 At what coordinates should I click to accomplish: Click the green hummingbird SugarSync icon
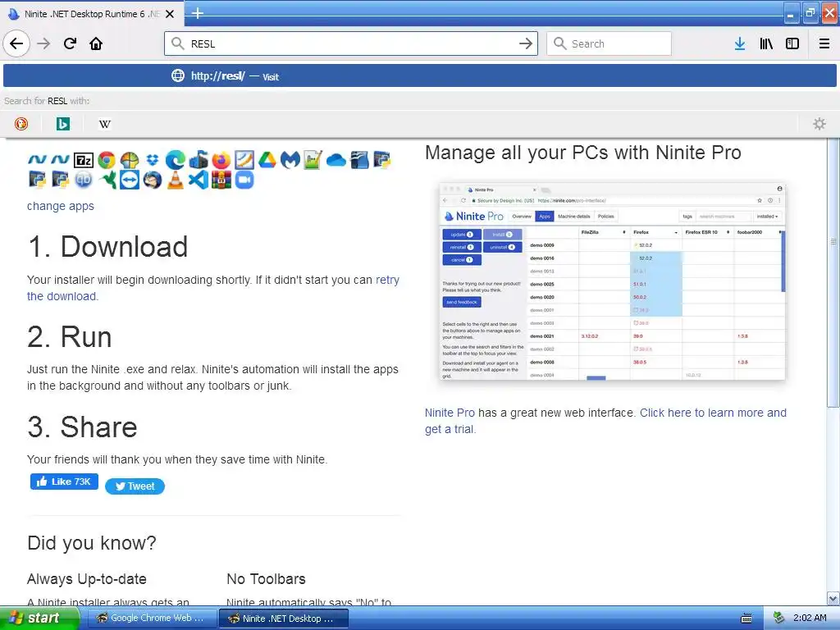(107, 180)
